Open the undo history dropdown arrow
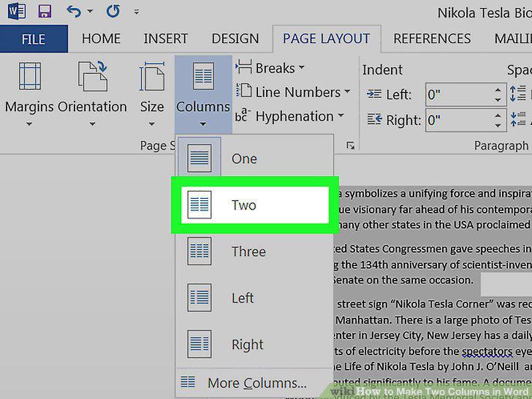The height and width of the screenshot is (399, 532). tap(90, 11)
